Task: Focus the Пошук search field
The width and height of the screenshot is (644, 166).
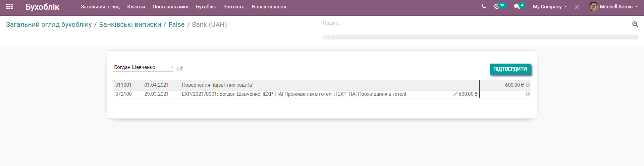Action: click(x=476, y=23)
